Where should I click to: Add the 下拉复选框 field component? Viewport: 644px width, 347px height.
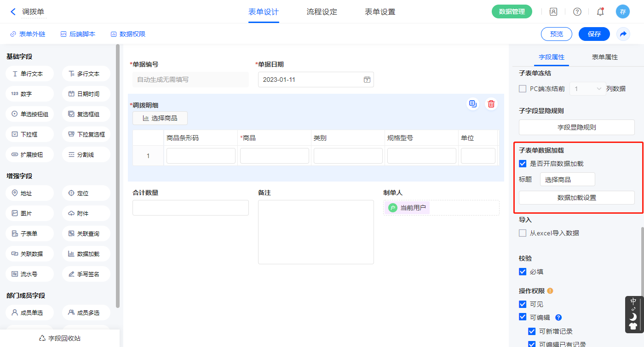[x=86, y=135]
